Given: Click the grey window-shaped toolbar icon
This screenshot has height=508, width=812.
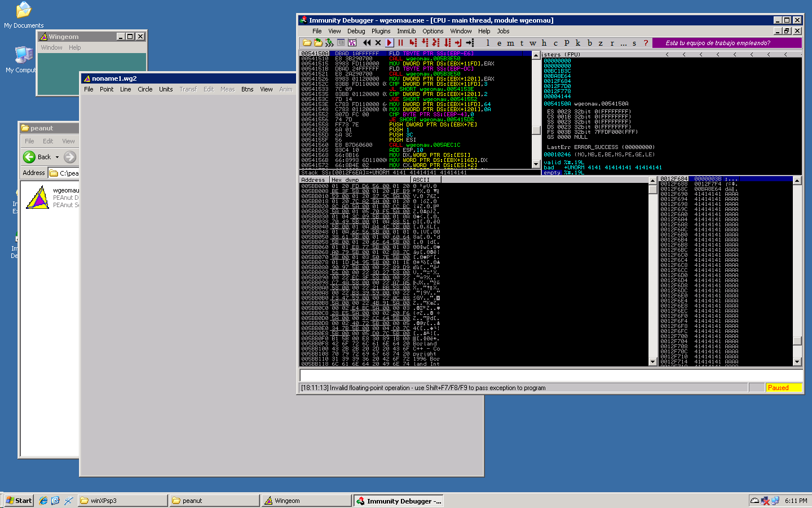Looking at the screenshot, I should pyautogui.click(x=341, y=43).
